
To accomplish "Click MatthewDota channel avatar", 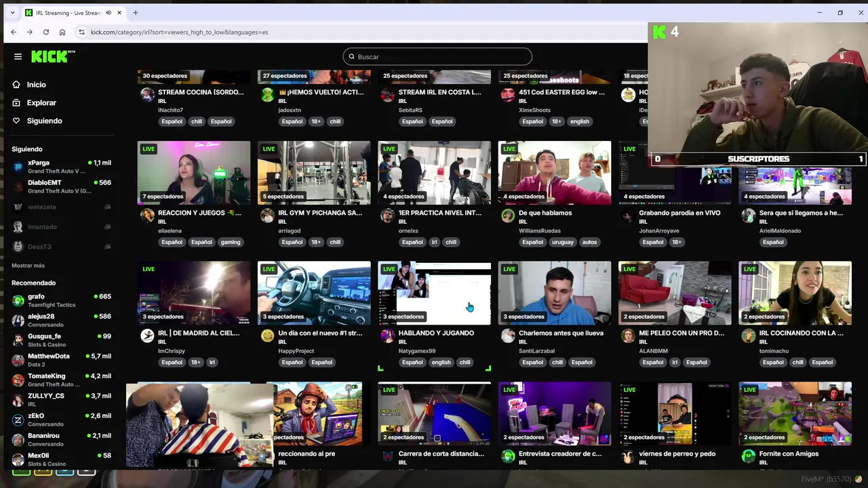I will [18, 360].
